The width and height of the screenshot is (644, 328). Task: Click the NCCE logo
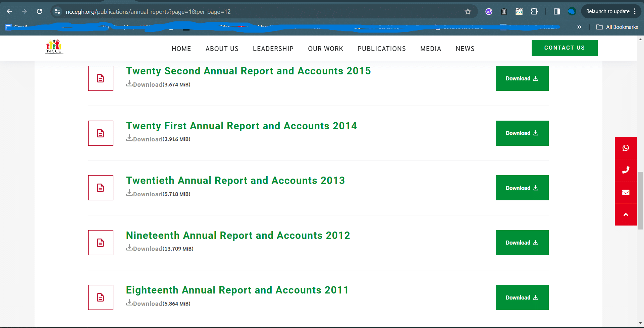coord(54,47)
